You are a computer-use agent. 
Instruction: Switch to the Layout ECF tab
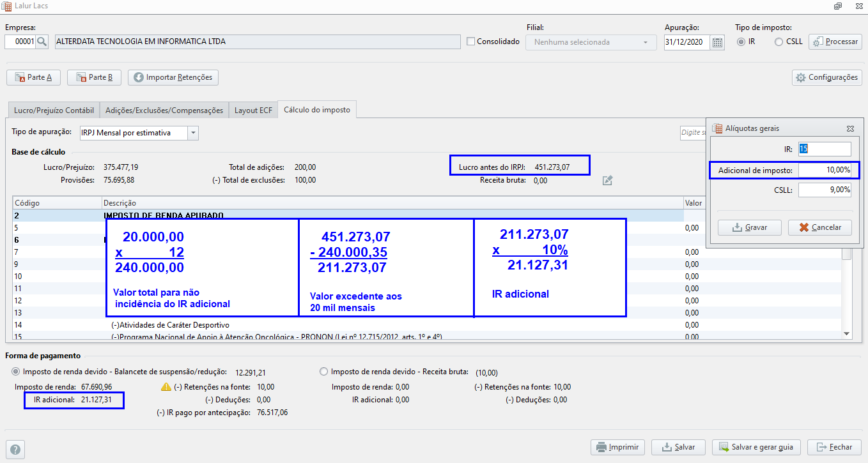click(x=253, y=110)
